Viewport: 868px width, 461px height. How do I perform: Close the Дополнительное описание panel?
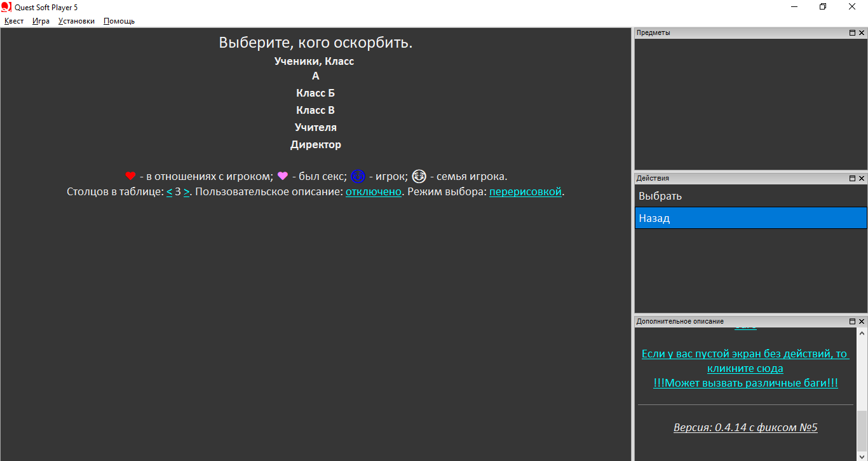point(862,322)
